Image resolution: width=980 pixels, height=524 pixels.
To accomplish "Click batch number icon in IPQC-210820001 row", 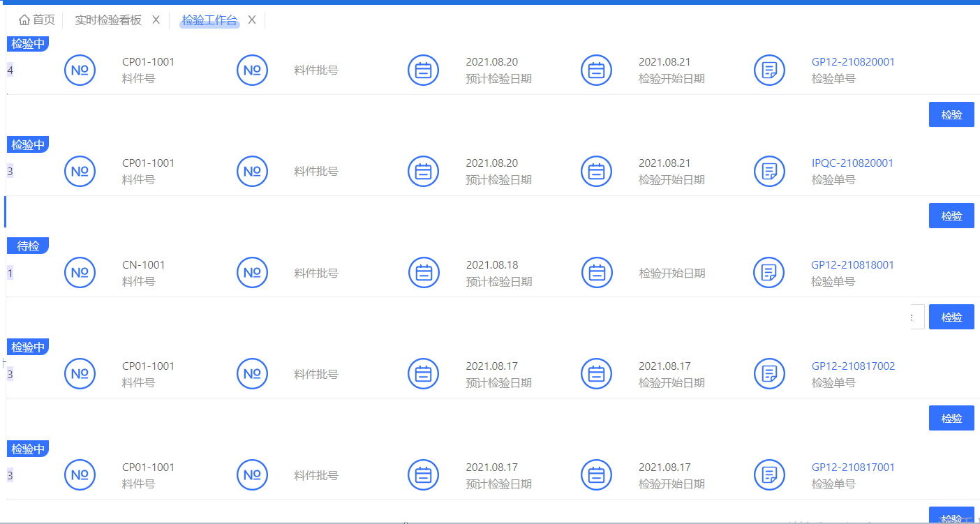I will click(x=253, y=171).
